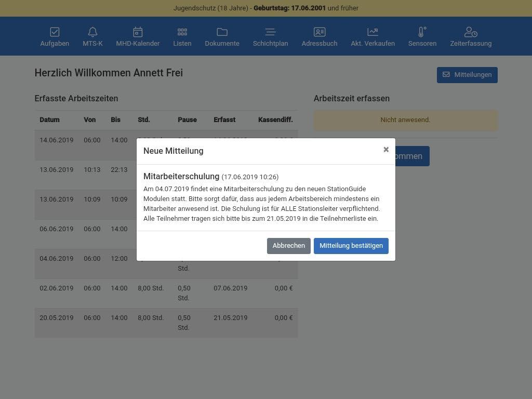Select the 10:13 start time cell
This screenshot has width=532, height=399.
point(92,170)
